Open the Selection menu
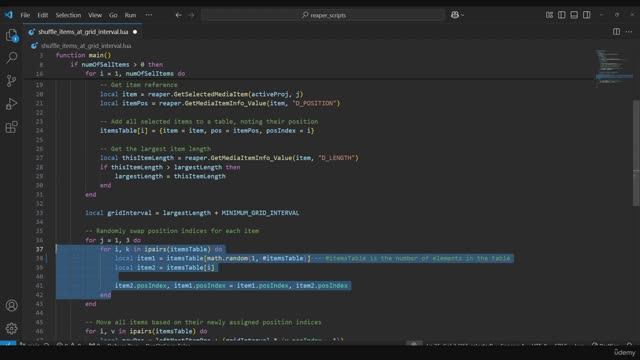This screenshot has width=640, height=360. (68, 15)
